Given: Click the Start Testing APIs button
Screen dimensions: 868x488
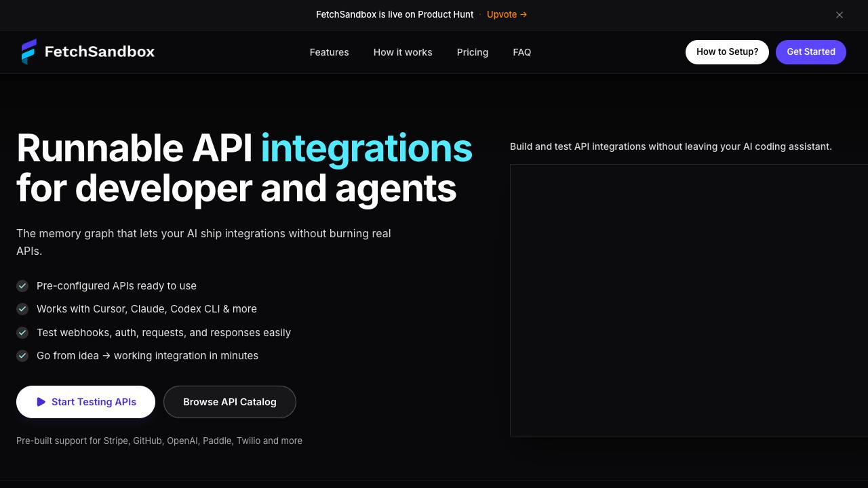Looking at the screenshot, I should [85, 402].
